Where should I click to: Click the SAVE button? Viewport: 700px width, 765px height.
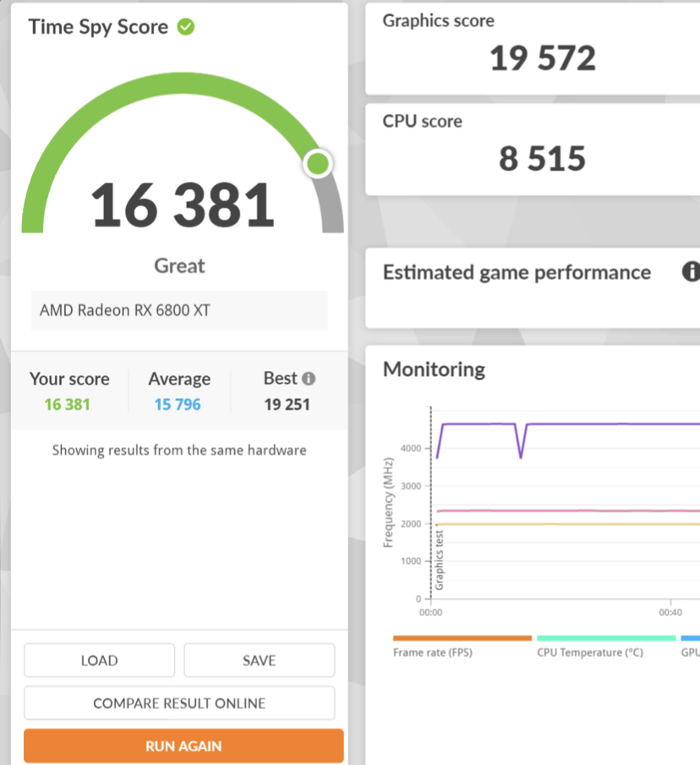[260, 660]
